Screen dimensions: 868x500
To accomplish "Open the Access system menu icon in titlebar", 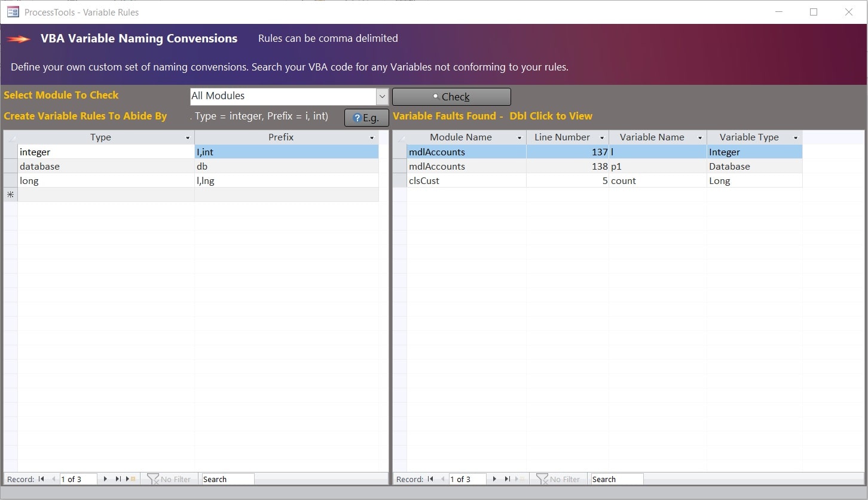I will coord(12,11).
